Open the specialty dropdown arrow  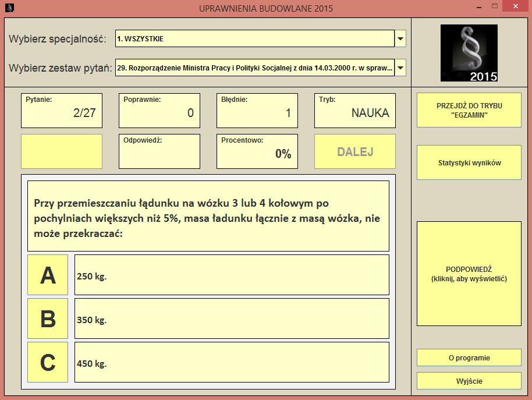coord(400,38)
